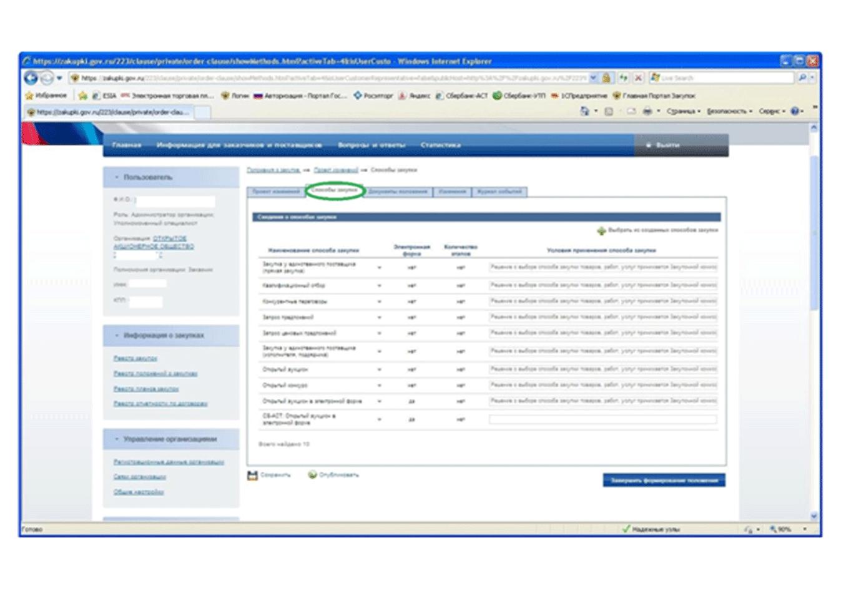Click the Опубликовать publish icon
The width and height of the screenshot is (841, 616).
[312, 475]
